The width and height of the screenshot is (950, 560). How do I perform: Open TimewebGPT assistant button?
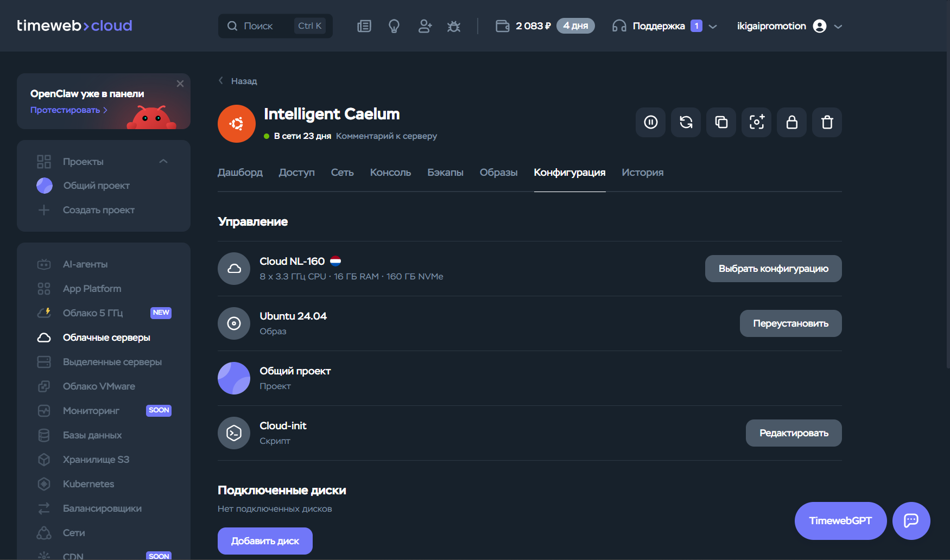841,521
